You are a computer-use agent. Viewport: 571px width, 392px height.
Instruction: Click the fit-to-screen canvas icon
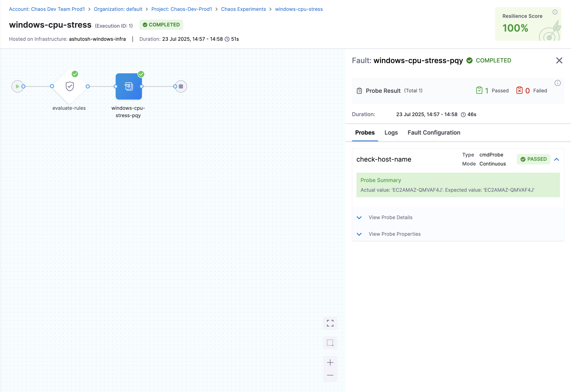coord(330,323)
